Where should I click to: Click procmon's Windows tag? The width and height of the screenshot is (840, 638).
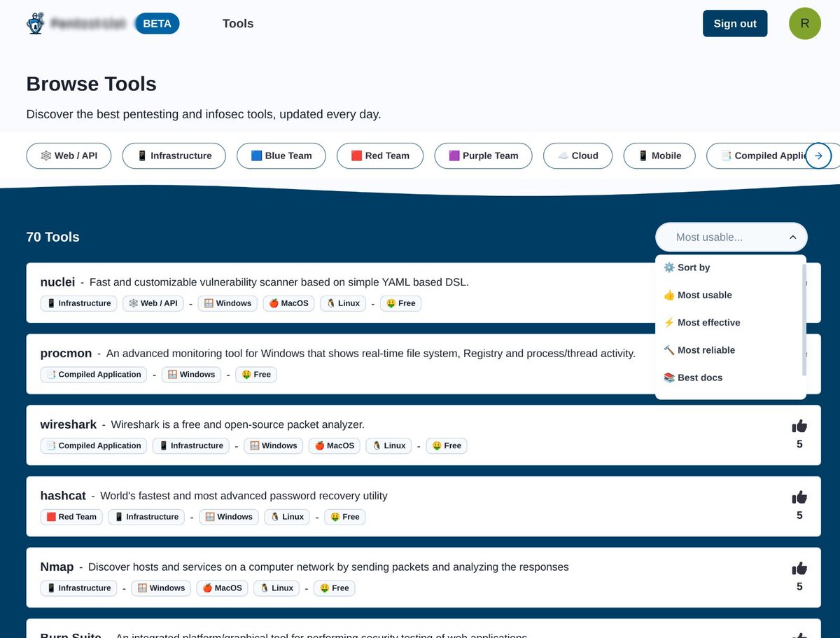pyautogui.click(x=191, y=375)
